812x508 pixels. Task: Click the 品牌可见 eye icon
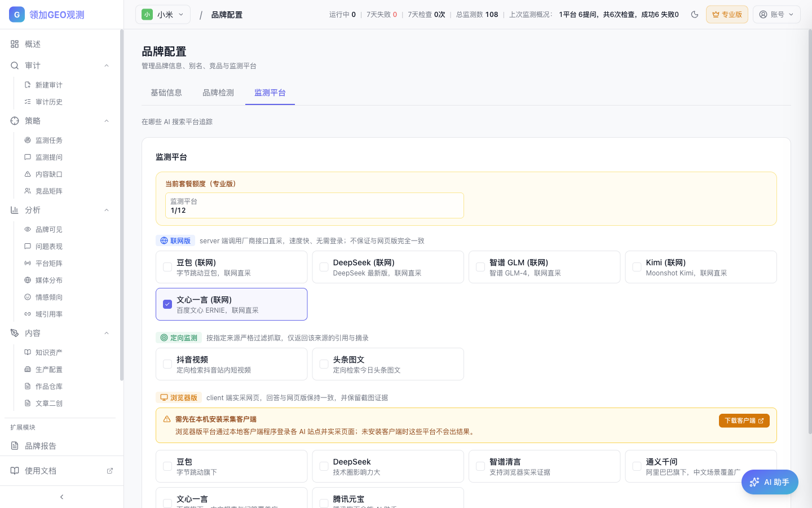click(28, 229)
